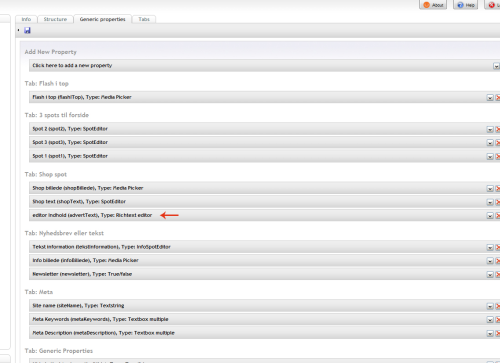Delete the editor indhold property
This screenshot has width=500, height=363.
pos(498,216)
